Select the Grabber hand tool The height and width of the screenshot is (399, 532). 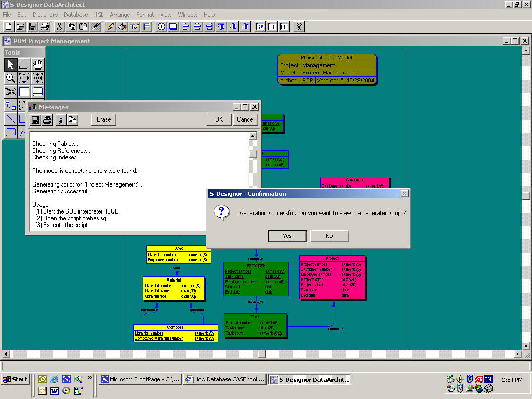pos(37,64)
